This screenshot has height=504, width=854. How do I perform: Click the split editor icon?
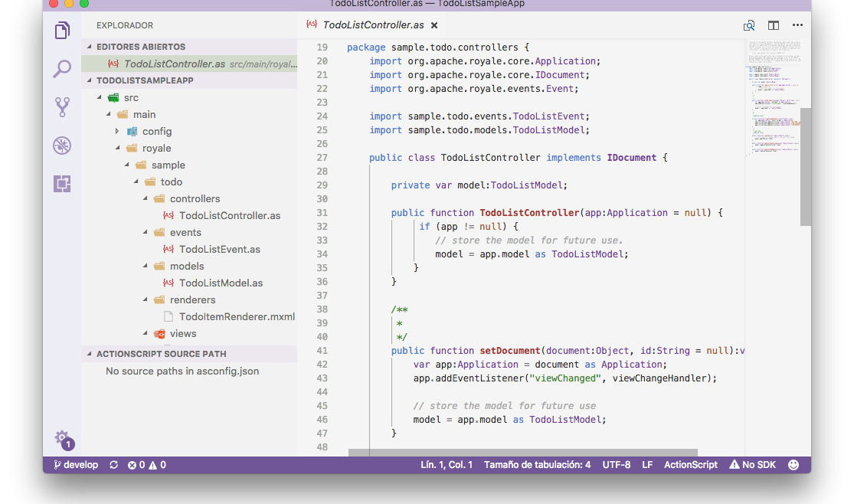pyautogui.click(x=774, y=25)
